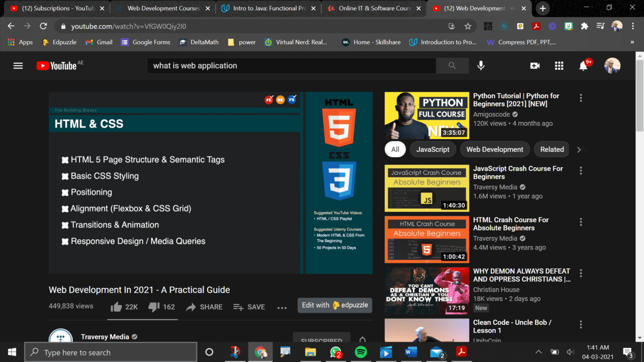
Task: Open the DeltaMath bookmark
Action: click(x=200, y=42)
